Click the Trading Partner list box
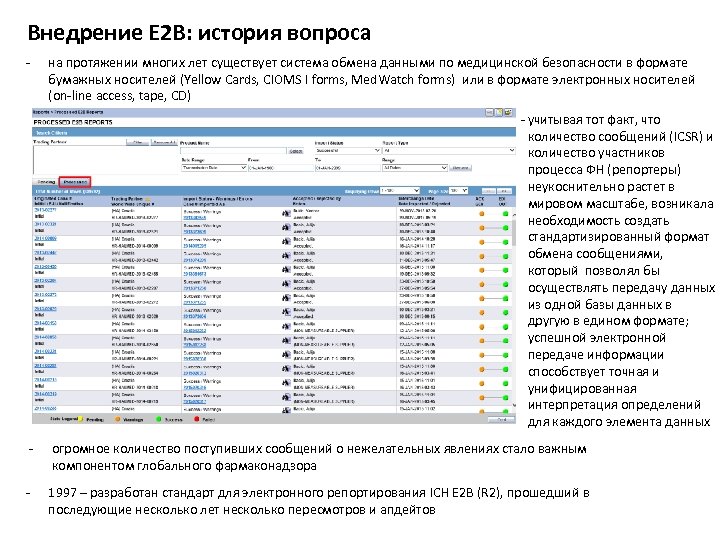Screen dimensions: 720x540 point(105,159)
